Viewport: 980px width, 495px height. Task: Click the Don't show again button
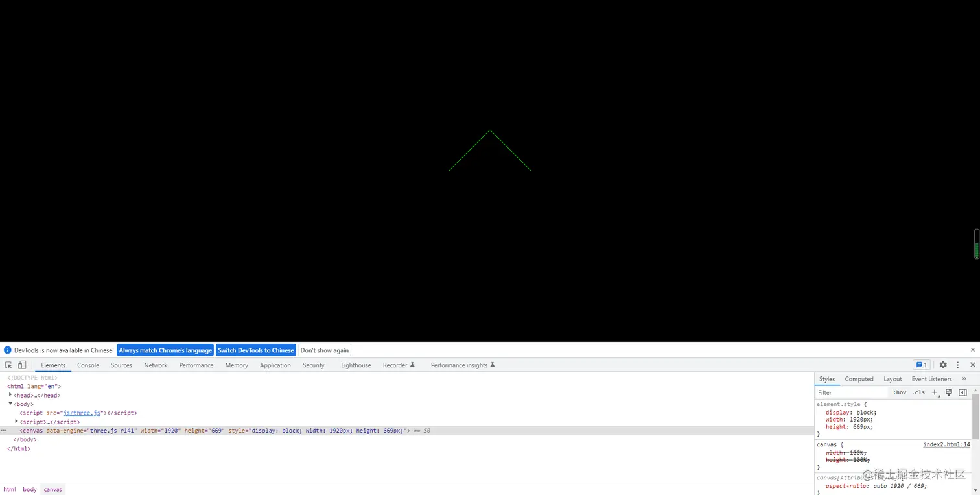(x=325, y=350)
